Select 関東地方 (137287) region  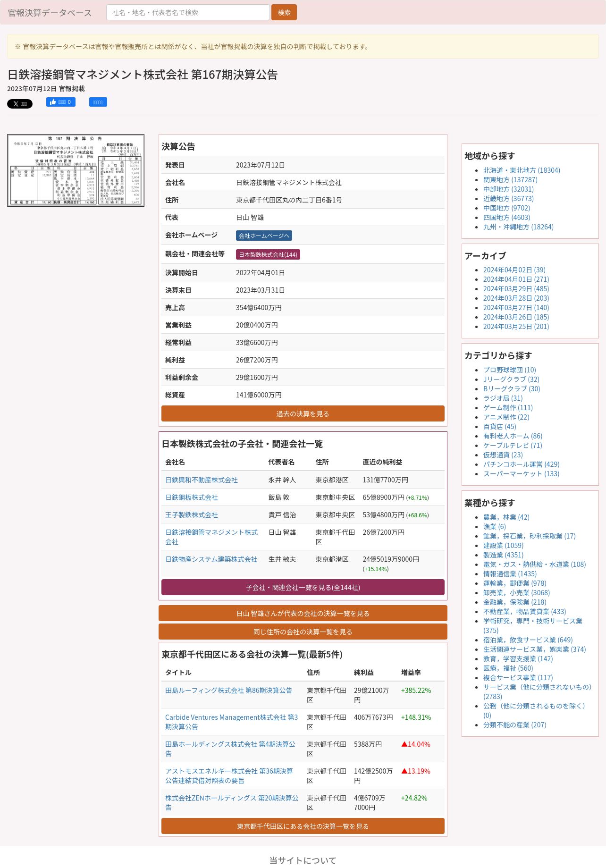click(x=510, y=180)
